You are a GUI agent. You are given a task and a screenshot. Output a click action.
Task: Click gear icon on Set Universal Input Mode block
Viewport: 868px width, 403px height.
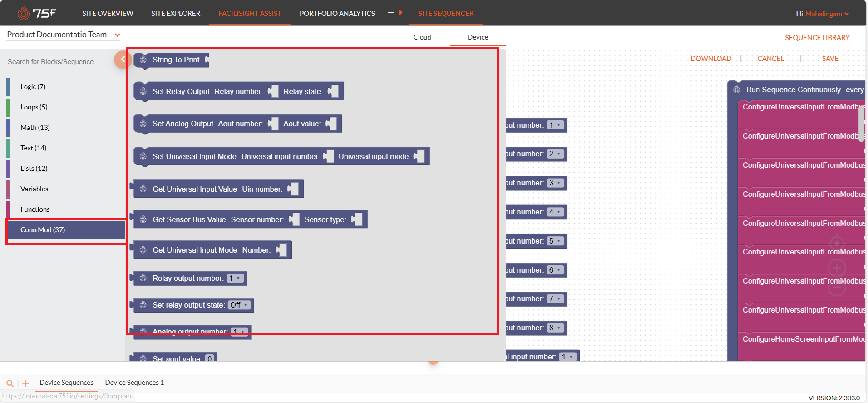pos(143,156)
